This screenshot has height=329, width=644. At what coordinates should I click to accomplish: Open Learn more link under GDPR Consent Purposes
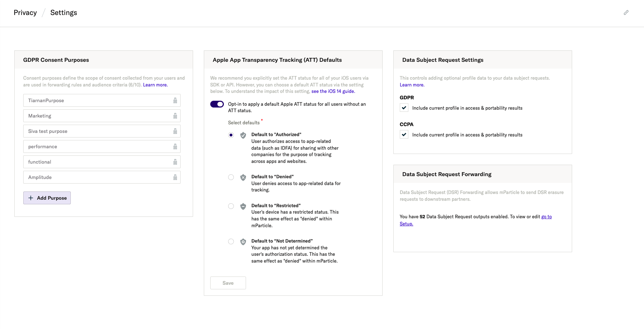pyautogui.click(x=155, y=85)
